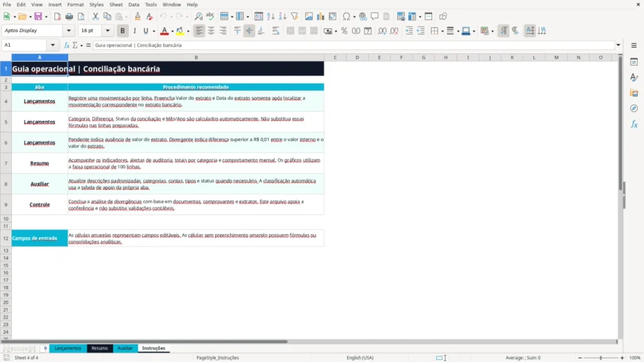Click the zoom slider handle
Screen dimensions: 644x362
(x=601, y=358)
